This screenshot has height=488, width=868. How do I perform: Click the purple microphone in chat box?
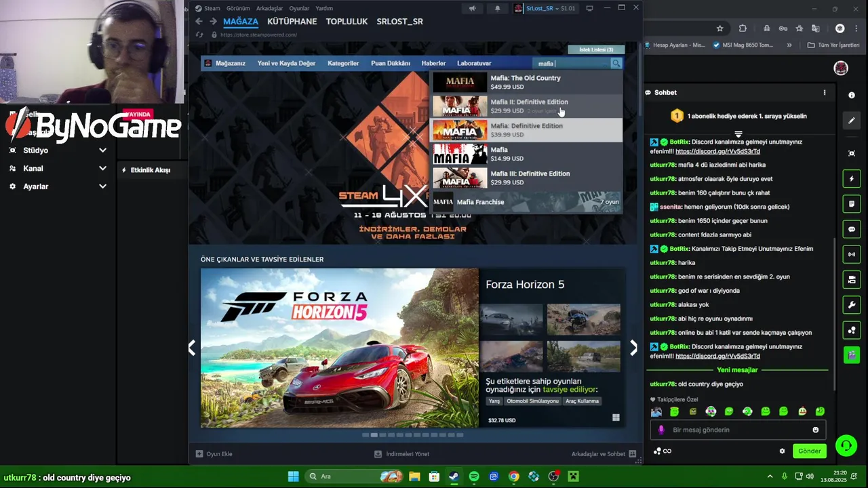pos(661,430)
